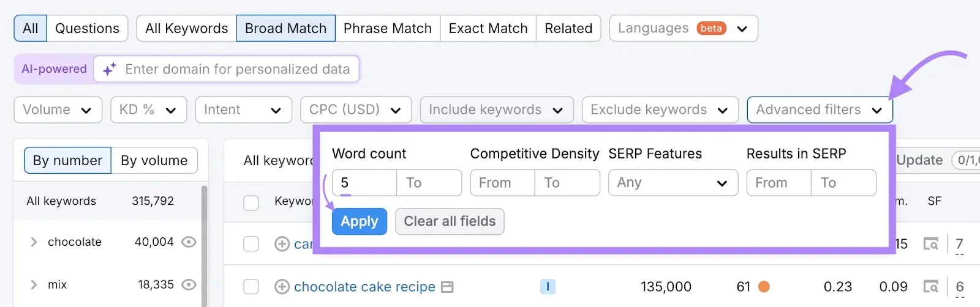Open the KD % filter dropdown
This screenshot has height=307, width=980.
[x=148, y=110]
